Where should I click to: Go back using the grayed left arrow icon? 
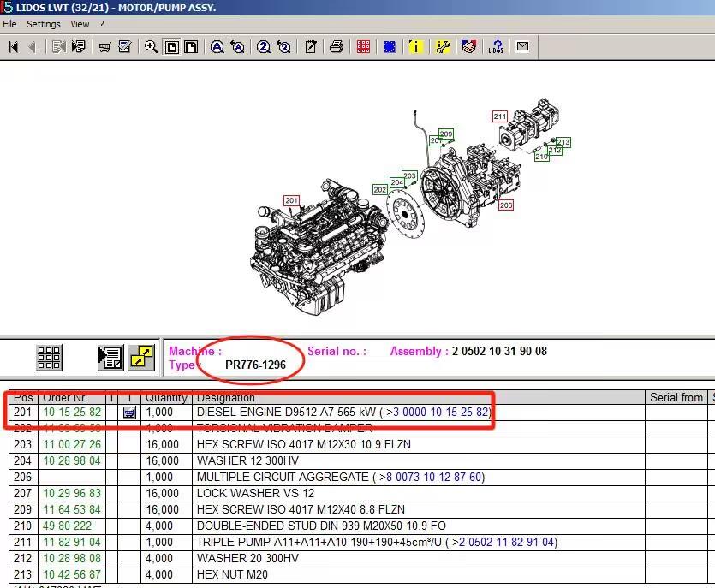point(32,46)
